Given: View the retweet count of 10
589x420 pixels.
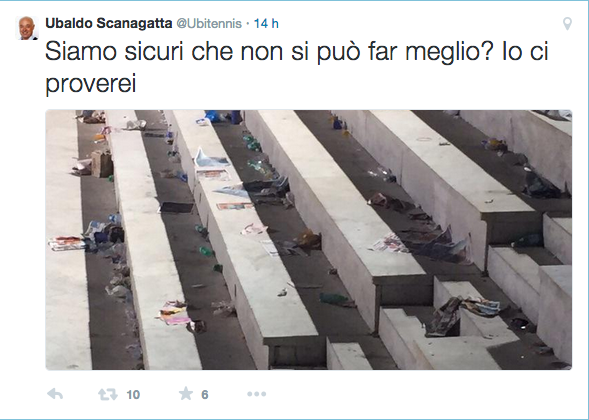Looking at the screenshot, I should coord(133,395).
